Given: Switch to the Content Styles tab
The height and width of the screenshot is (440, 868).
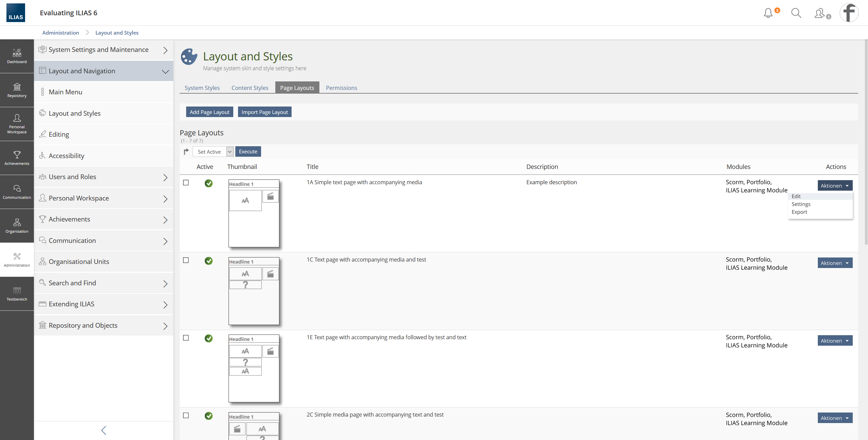Looking at the screenshot, I should click(250, 88).
